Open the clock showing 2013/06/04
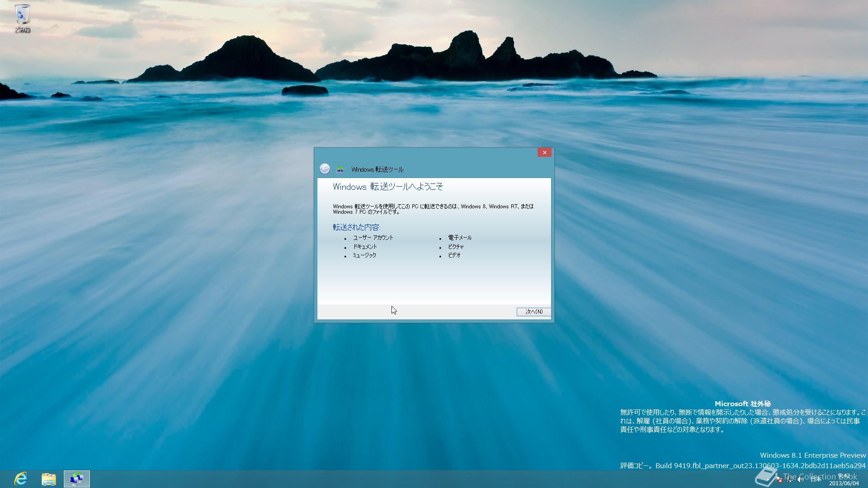 [x=844, y=479]
